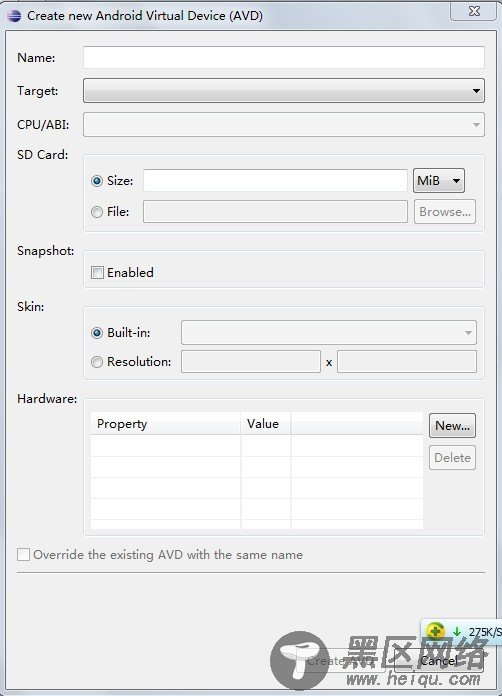
Task: Click the SD Card Size input field
Action: click(x=275, y=181)
